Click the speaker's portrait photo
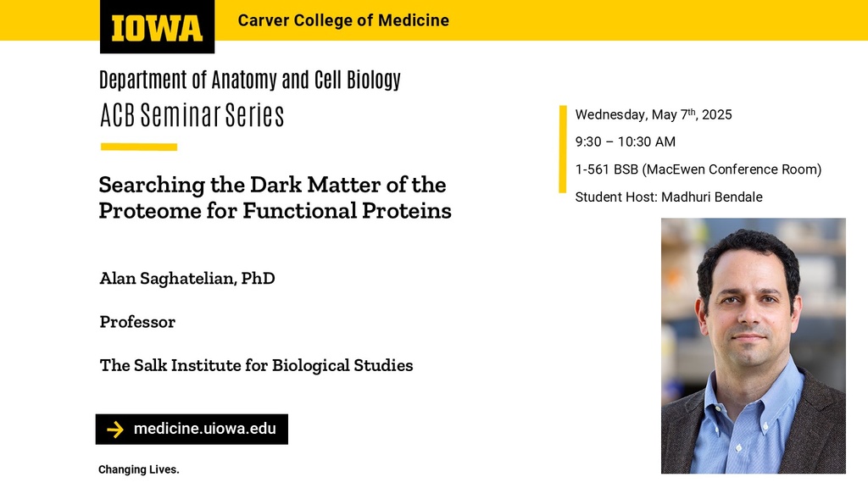868x488 pixels. coord(753,345)
